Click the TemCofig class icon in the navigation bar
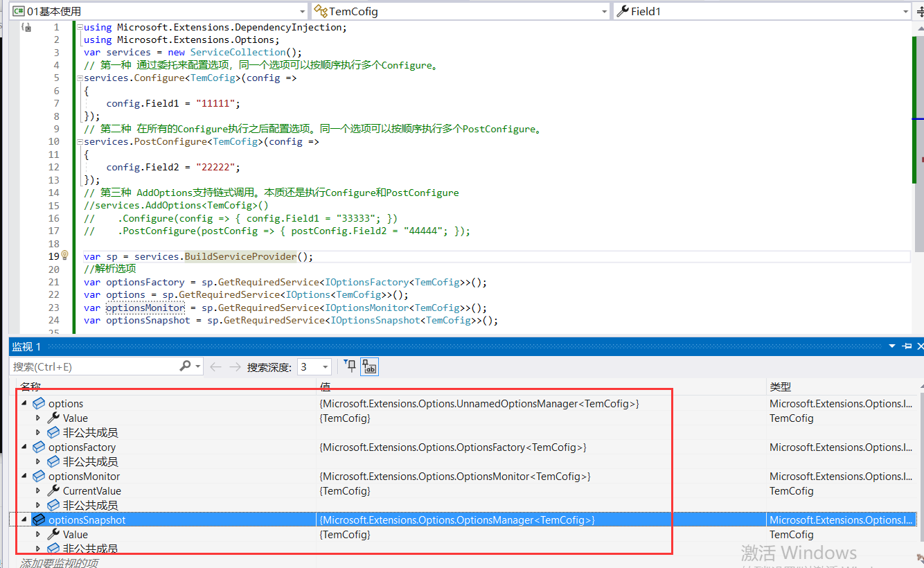 tap(321, 11)
